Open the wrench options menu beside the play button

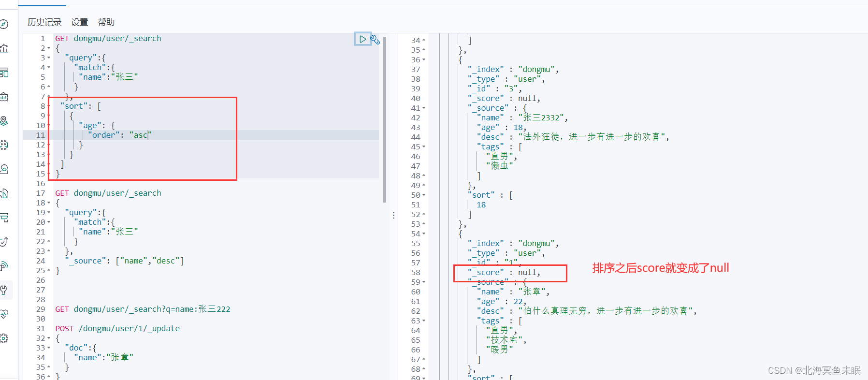375,40
